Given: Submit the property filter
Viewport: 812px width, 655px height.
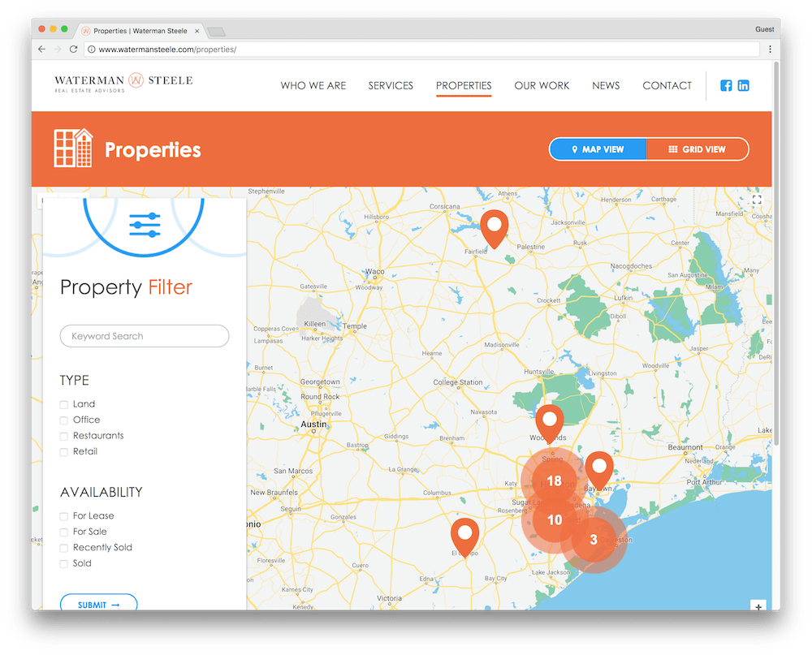Looking at the screenshot, I should (98, 604).
